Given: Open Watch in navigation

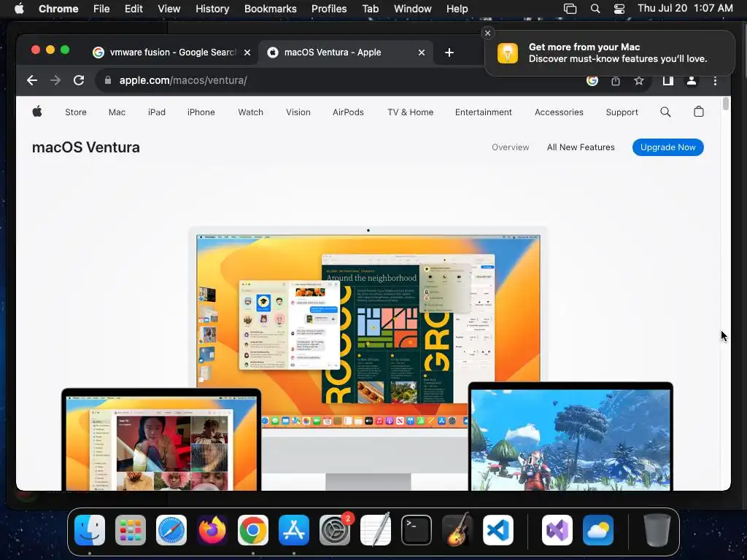Looking at the screenshot, I should tap(251, 112).
